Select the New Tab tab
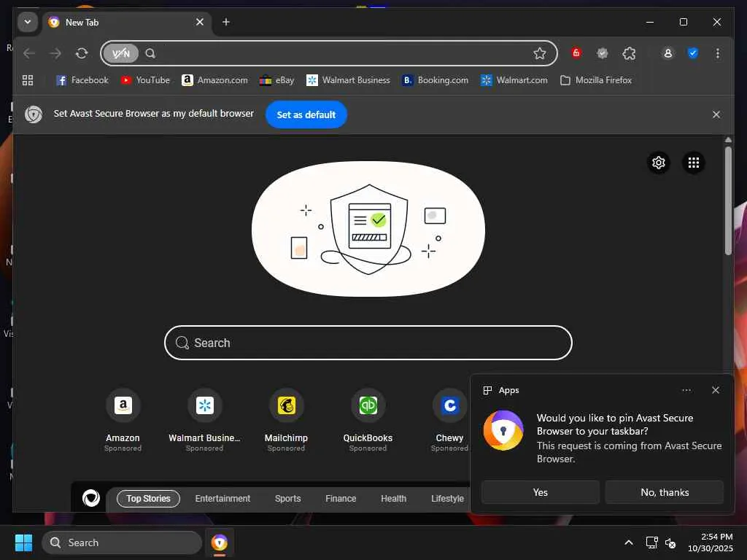 pyautogui.click(x=127, y=23)
